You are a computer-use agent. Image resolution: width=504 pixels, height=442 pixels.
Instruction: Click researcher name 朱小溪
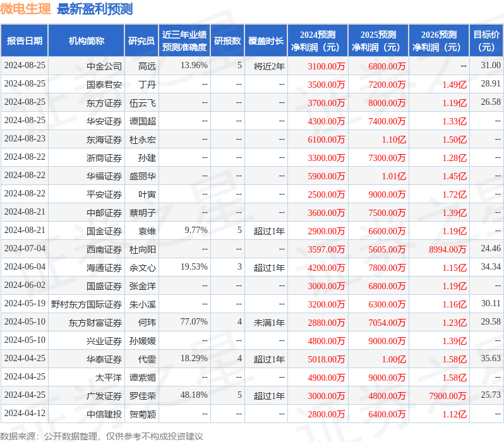coord(143,304)
